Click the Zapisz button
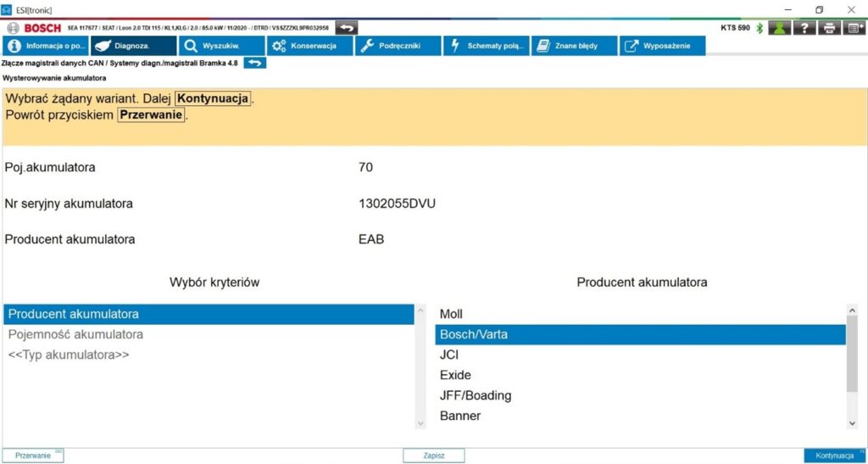This screenshot has height=464, width=868. click(434, 456)
